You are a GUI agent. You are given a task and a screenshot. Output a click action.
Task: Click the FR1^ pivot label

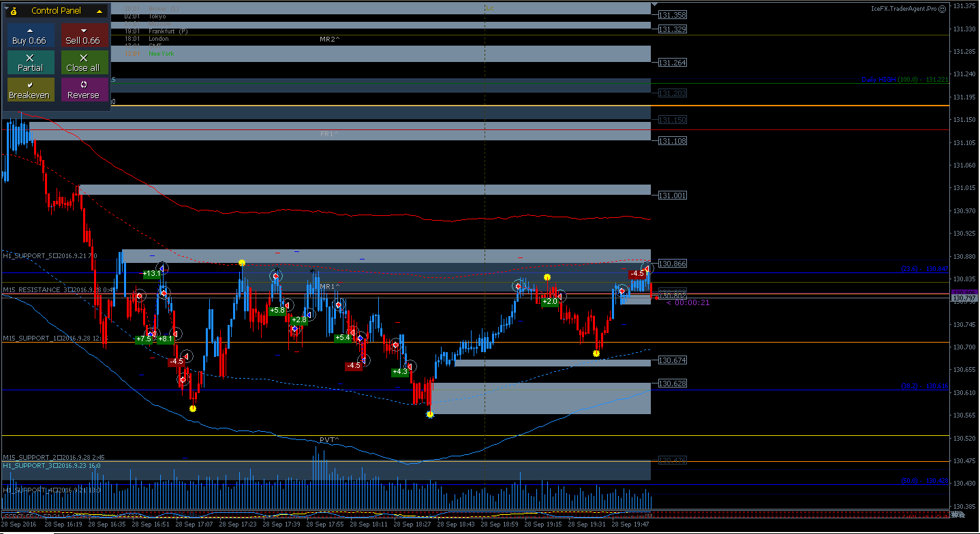point(329,134)
